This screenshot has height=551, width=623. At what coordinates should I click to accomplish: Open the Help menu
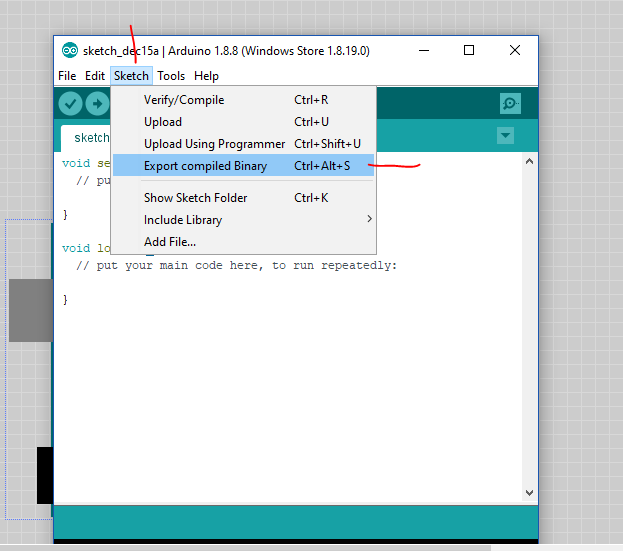click(x=206, y=76)
